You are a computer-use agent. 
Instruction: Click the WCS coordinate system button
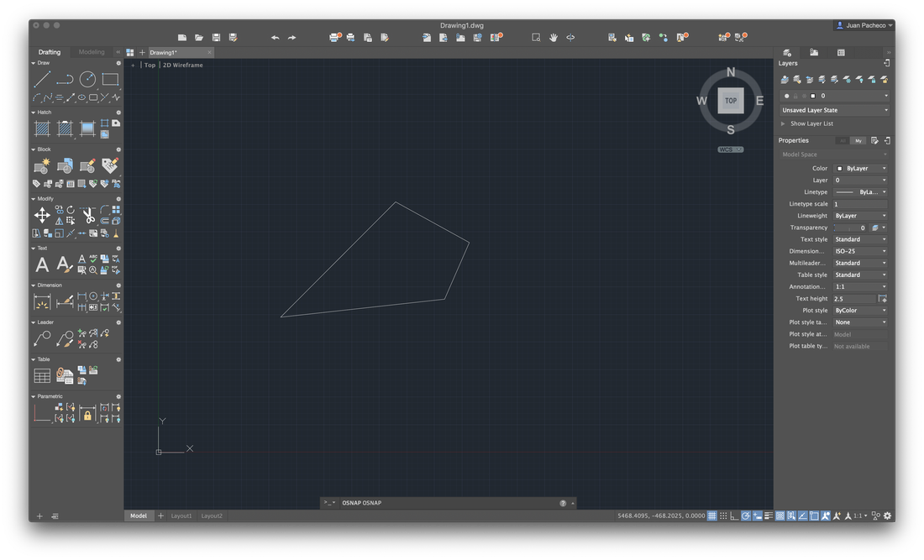click(731, 149)
